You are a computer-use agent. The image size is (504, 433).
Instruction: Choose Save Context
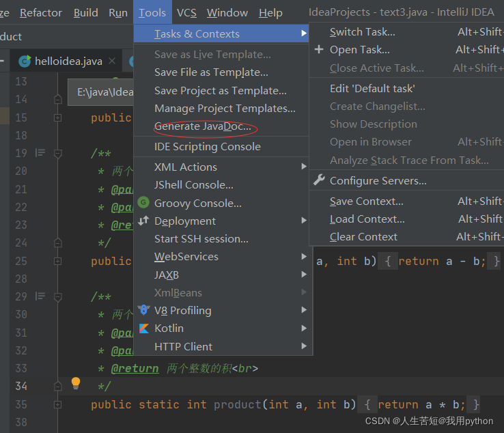(x=406, y=201)
